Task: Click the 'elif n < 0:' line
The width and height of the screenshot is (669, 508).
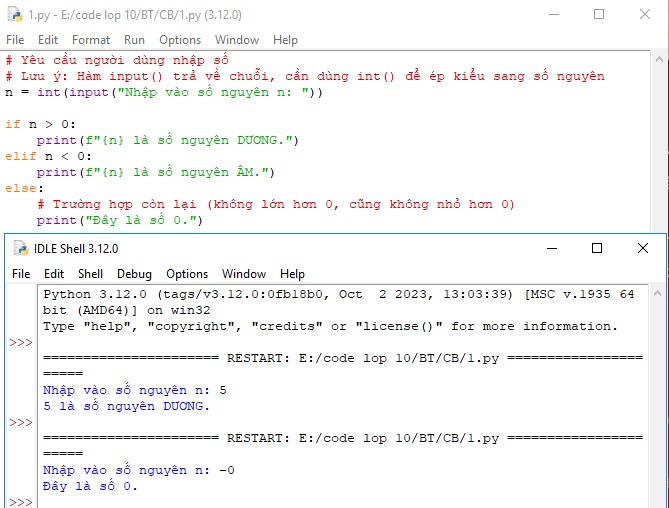Action: pos(48,156)
